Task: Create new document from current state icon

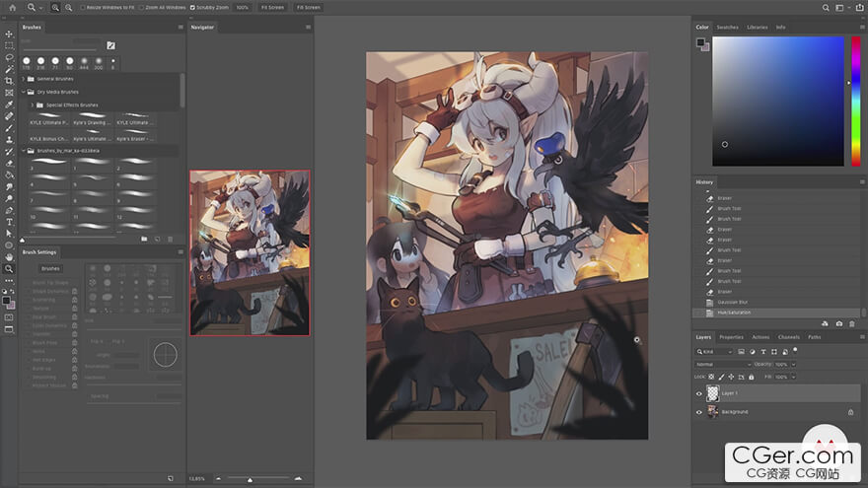Action: tap(825, 323)
